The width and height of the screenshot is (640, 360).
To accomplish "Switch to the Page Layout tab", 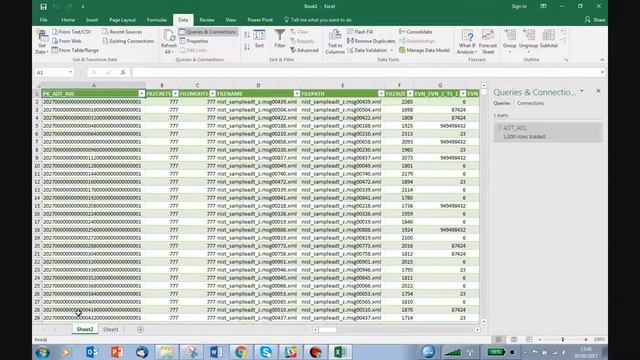I will tap(122, 20).
